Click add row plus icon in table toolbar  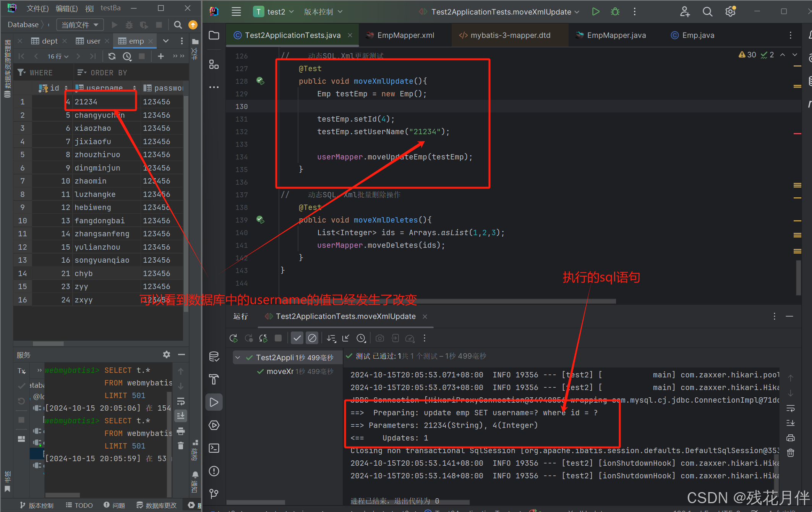click(161, 57)
